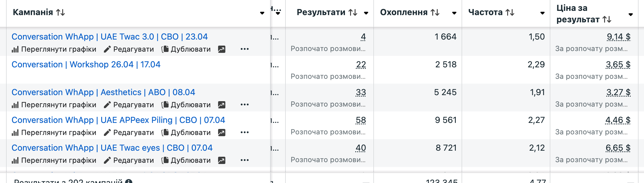This screenshot has width=644, height=183.
Task: Open export icon for UAE Twac 3.0 campaign
Action: 222,49
